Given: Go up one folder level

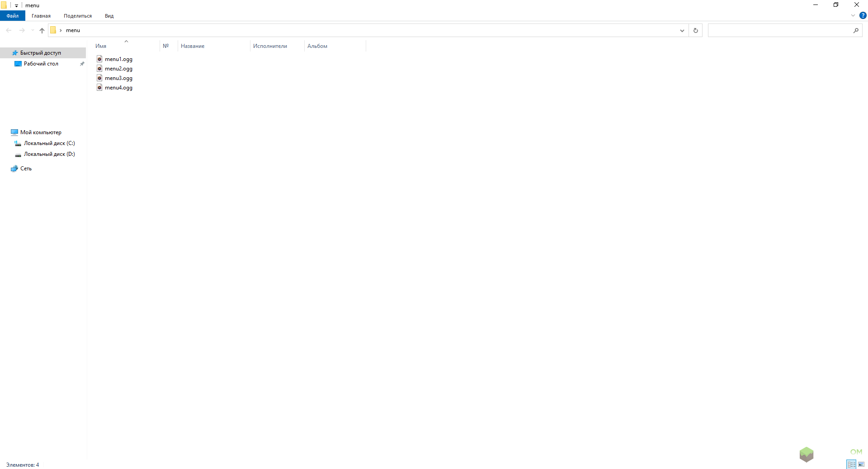Looking at the screenshot, I should coord(42,30).
